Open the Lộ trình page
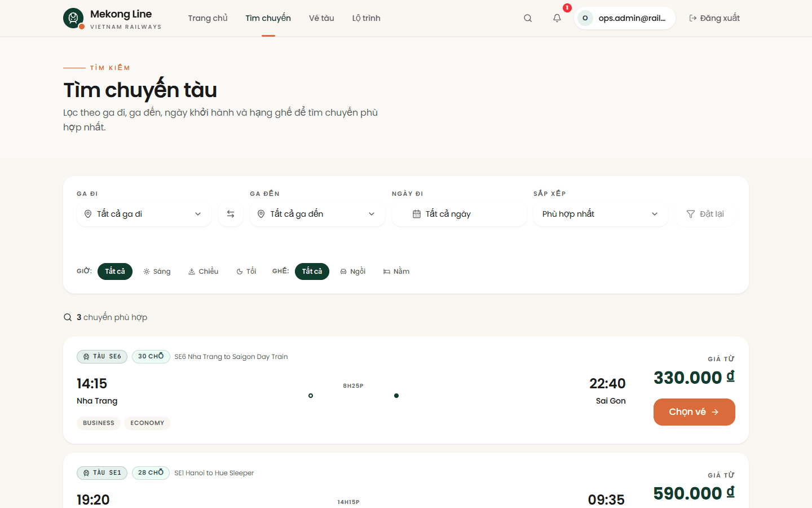This screenshot has width=812, height=508. pos(367,18)
